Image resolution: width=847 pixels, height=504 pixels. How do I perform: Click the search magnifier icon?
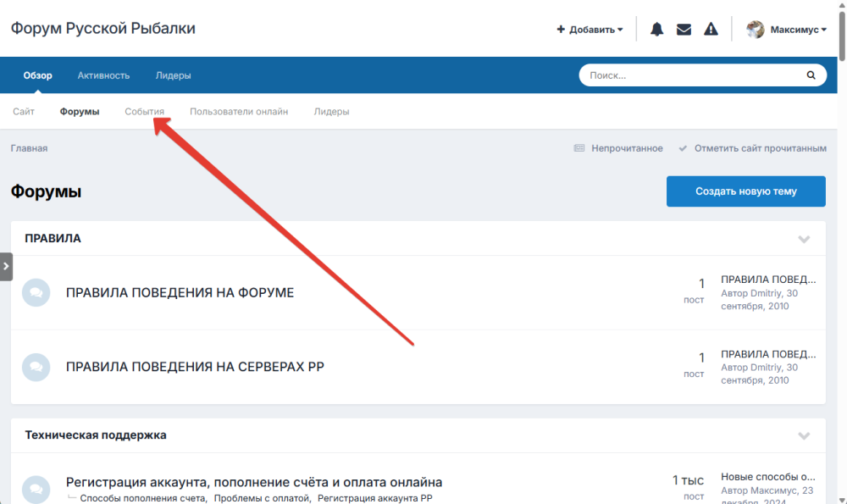(811, 75)
